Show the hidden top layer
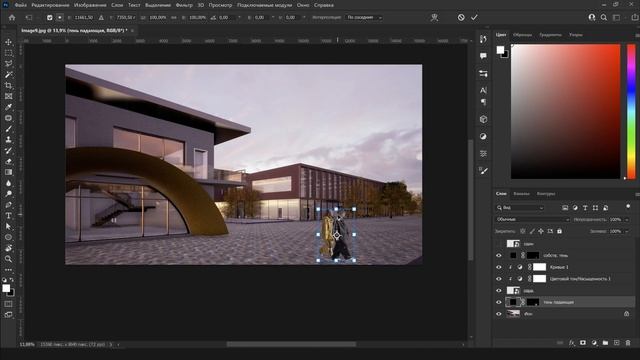 coord(499,244)
